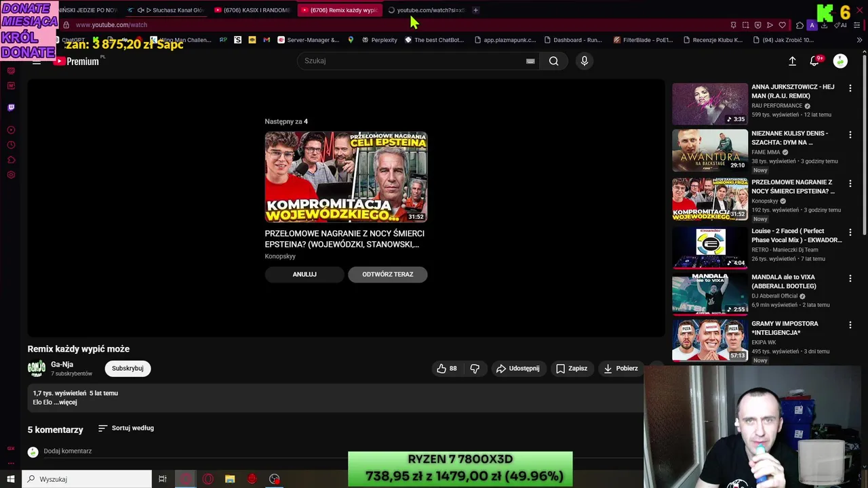868x488 pixels.
Task: Click the heart icon in address bar
Action: tap(782, 25)
